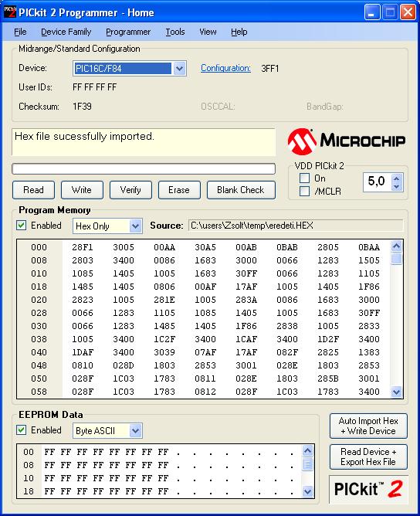
Task: Click the Blank Check button
Action: click(x=241, y=190)
